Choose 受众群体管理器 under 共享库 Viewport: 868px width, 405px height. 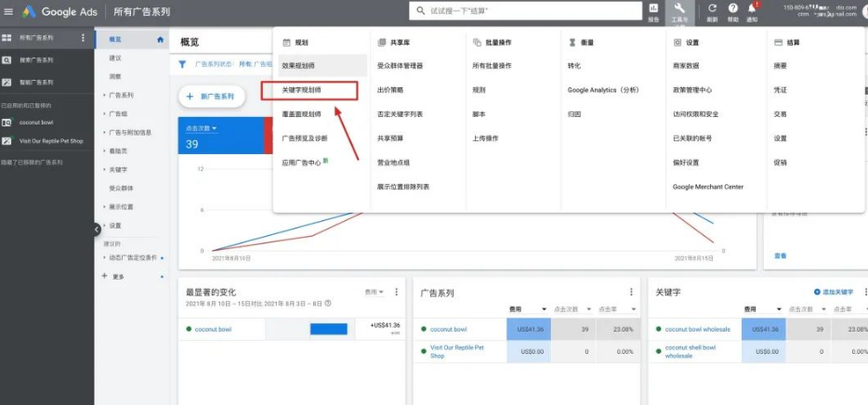point(400,66)
